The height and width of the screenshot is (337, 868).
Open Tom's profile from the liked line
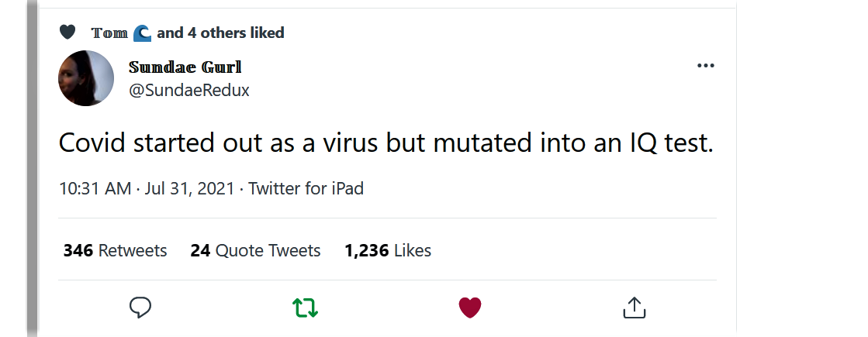pos(109,33)
